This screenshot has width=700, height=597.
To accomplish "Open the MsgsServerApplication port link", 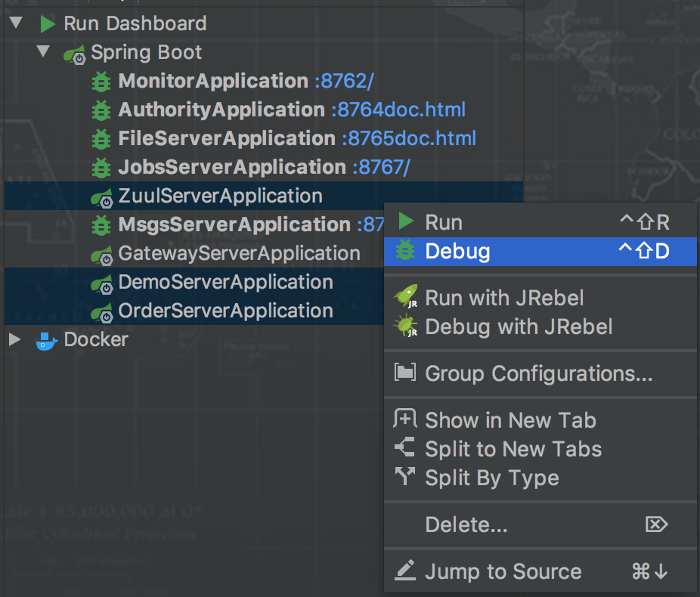I will (x=370, y=224).
